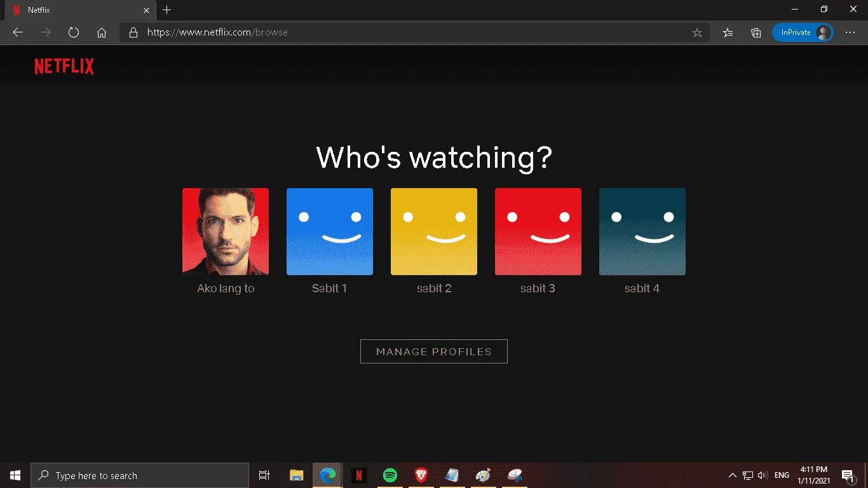
Task: Add this page to favorites with star
Action: (697, 32)
